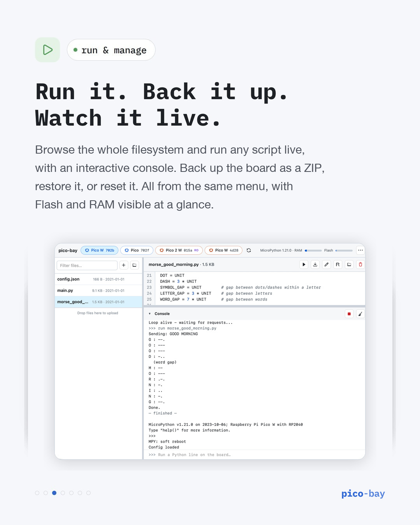The height and width of the screenshot is (525, 420).
Task: Click the pico-bay logo at bottom right
Action: [x=363, y=494]
